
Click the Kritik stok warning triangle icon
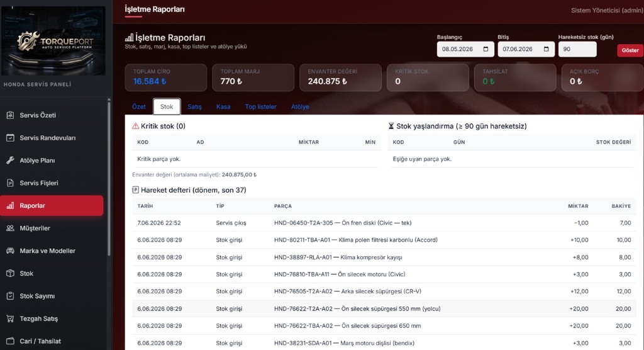136,127
